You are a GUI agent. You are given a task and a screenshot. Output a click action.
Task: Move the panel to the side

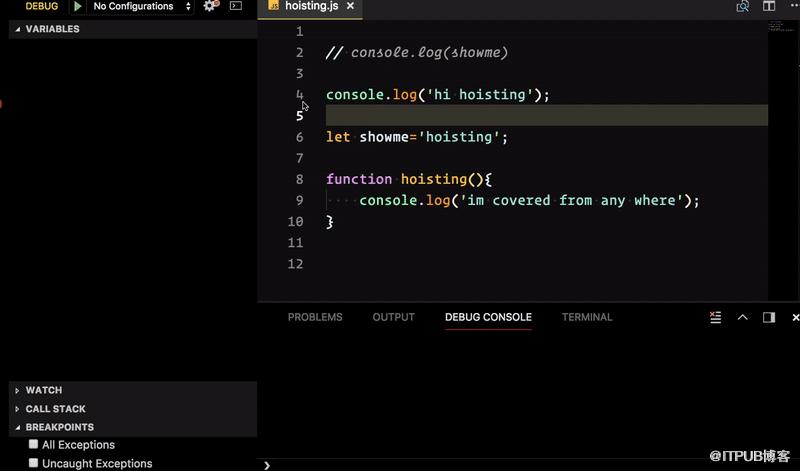tap(769, 317)
